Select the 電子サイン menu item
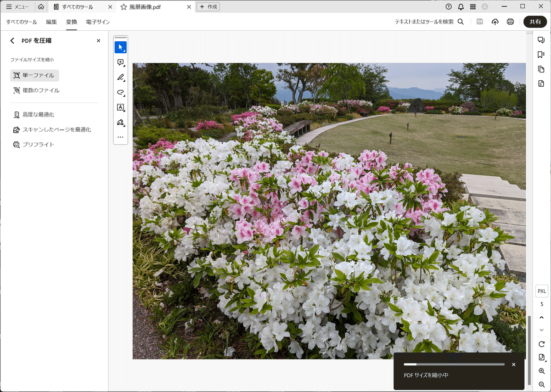The image size is (551, 392). tap(98, 22)
